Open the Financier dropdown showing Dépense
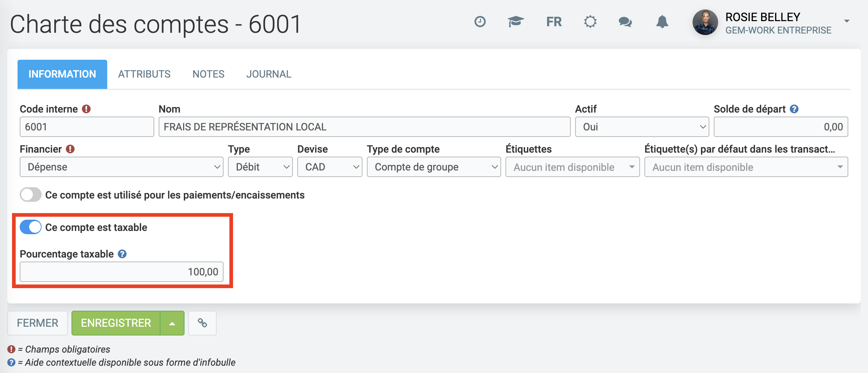868x373 pixels. [121, 167]
